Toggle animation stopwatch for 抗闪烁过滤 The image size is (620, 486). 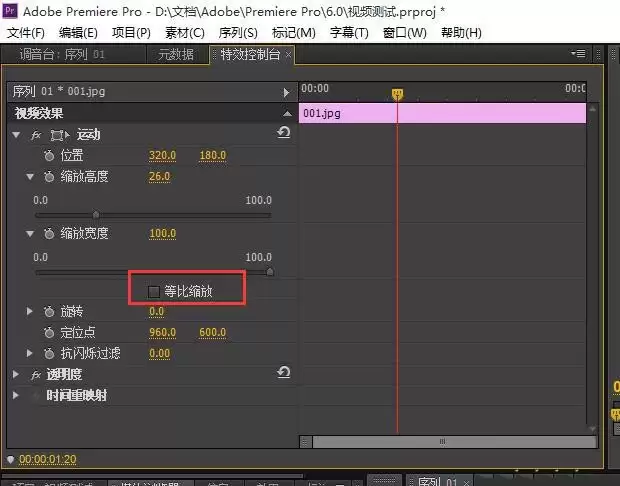pos(49,353)
